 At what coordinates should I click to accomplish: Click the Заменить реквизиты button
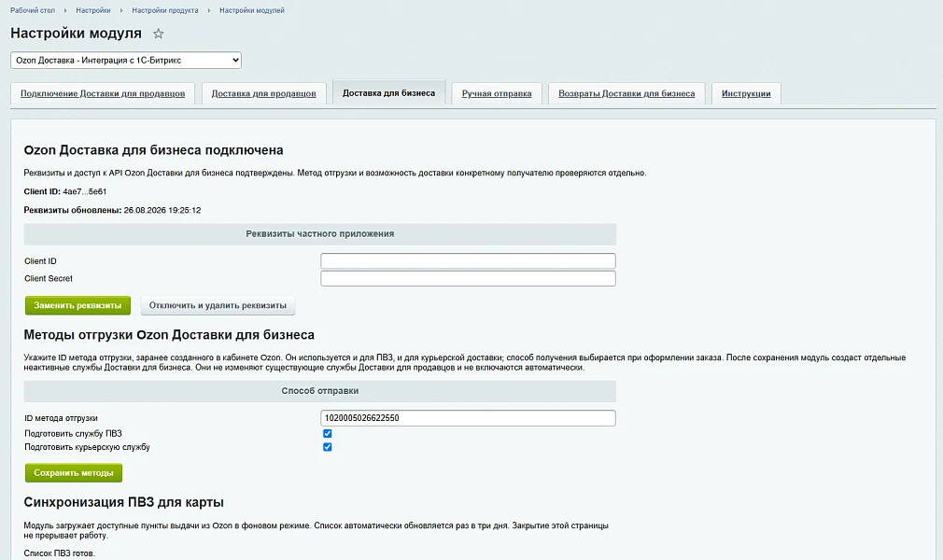click(77, 305)
